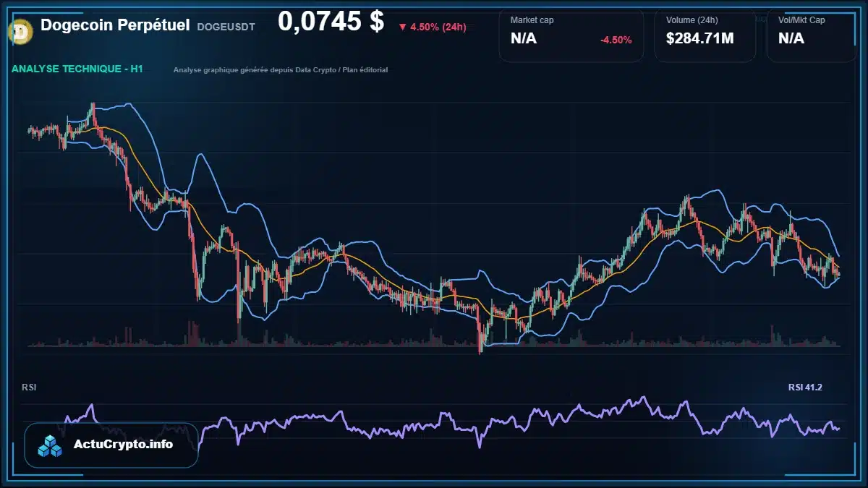
Task: Click the $284.71M volume value
Action: (700, 38)
